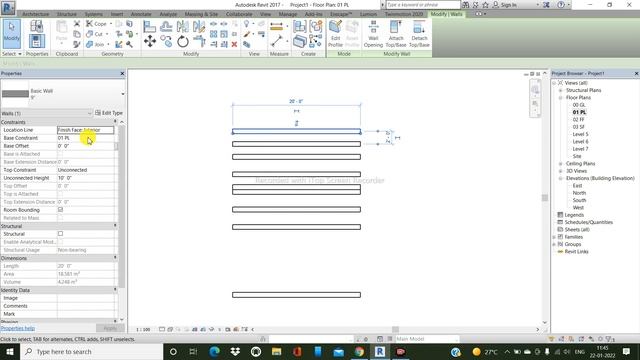The width and height of the screenshot is (640, 360).
Task: Click the Create Group icon
Action: pos(316,27)
